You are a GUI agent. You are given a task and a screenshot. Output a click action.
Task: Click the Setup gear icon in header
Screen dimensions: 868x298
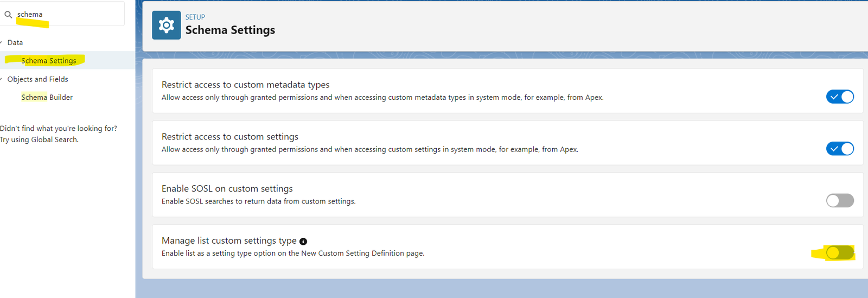[167, 25]
